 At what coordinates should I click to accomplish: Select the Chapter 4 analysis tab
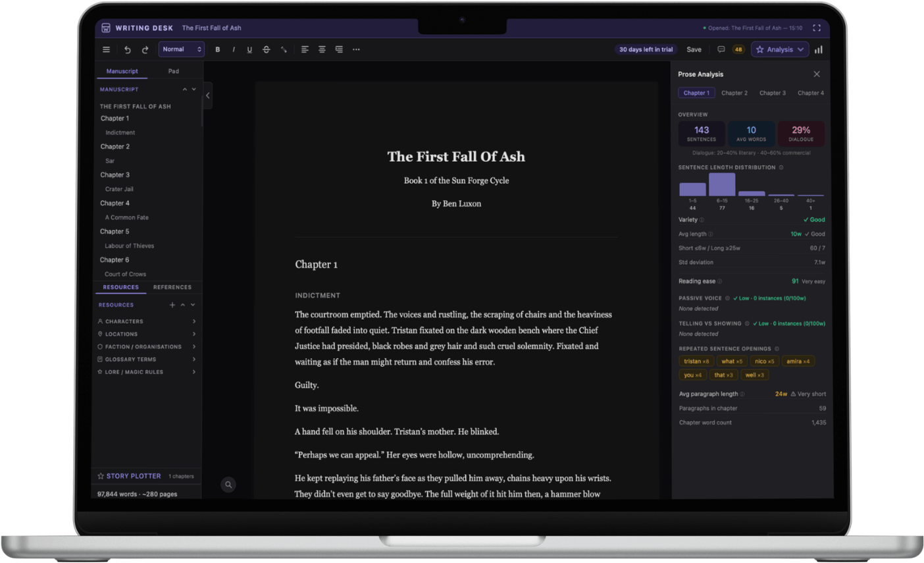pos(811,93)
